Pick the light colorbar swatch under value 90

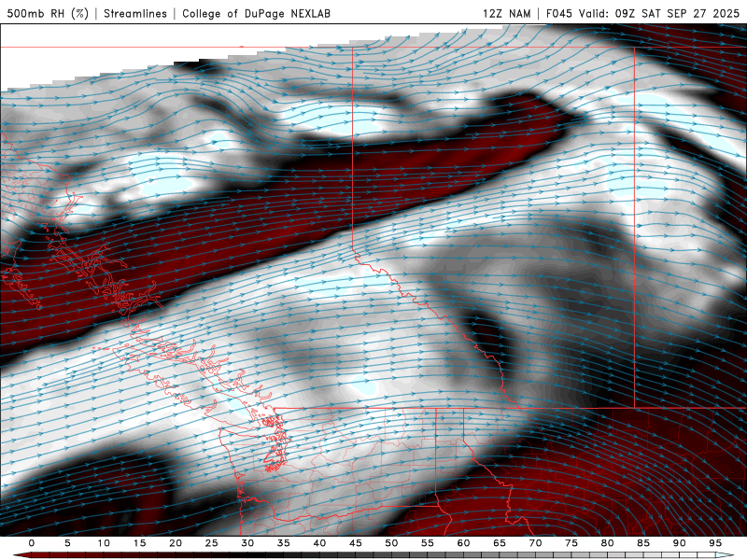point(679,555)
